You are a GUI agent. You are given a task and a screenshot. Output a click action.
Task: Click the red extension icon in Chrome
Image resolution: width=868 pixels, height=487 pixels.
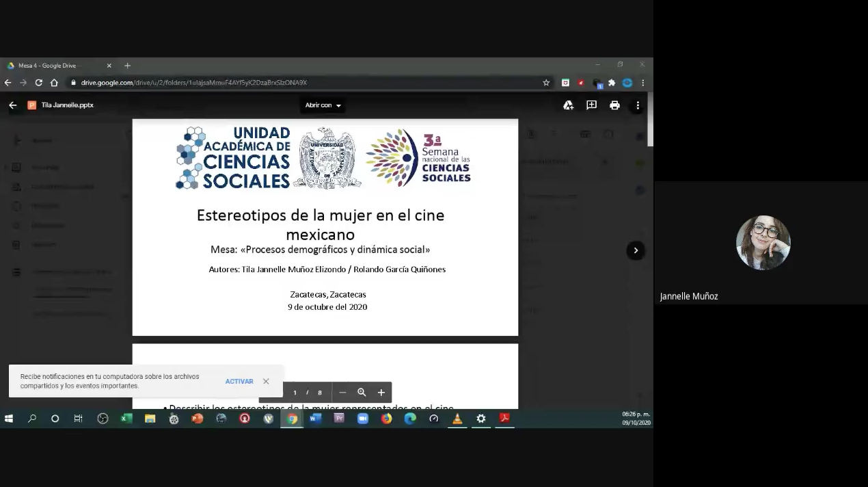pyautogui.click(x=581, y=83)
